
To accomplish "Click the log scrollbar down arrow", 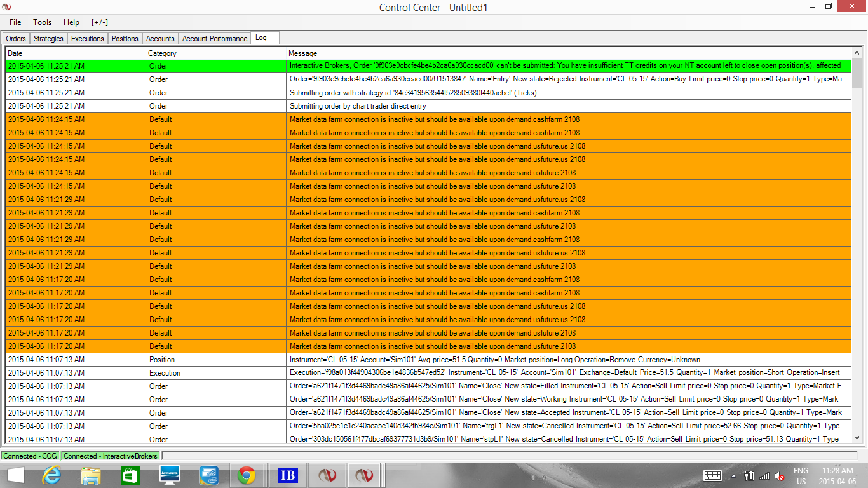I will click(x=857, y=437).
